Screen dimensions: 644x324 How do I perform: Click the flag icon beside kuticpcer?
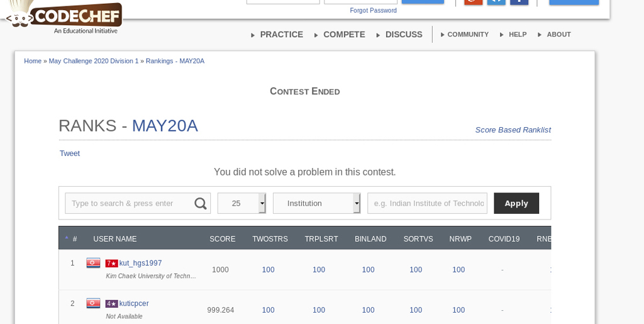[93, 303]
